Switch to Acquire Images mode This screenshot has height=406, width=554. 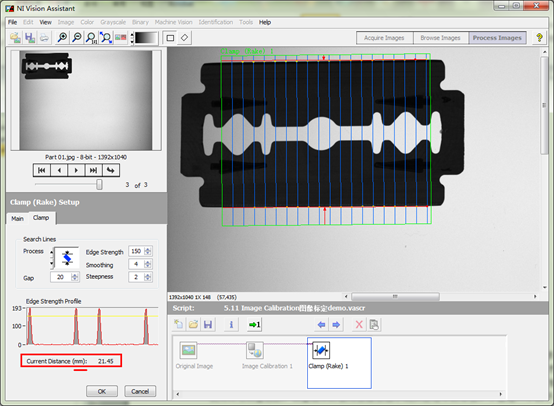(384, 38)
